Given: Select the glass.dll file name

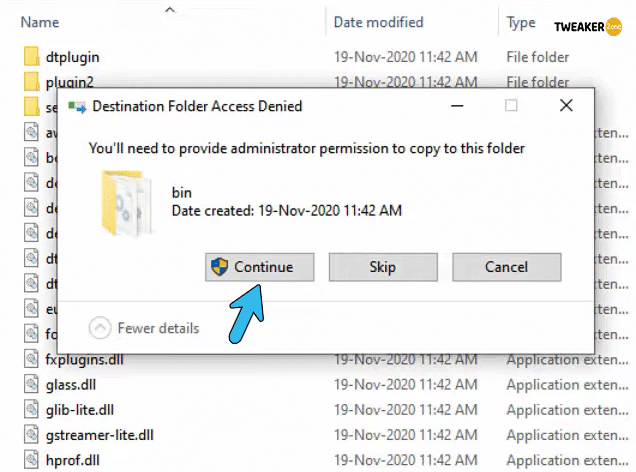Looking at the screenshot, I should (71, 384).
